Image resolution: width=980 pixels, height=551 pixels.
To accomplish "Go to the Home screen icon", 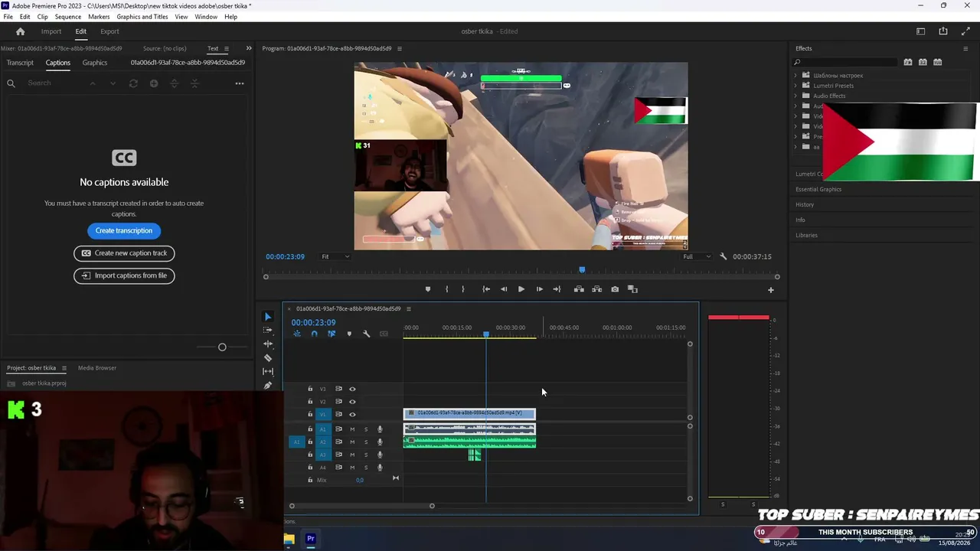I will point(21,31).
